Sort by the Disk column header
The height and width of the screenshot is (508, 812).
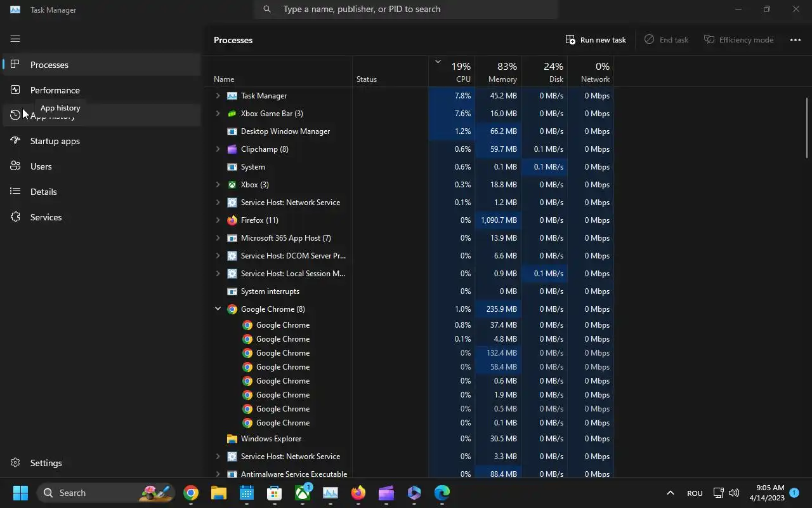tap(544, 72)
